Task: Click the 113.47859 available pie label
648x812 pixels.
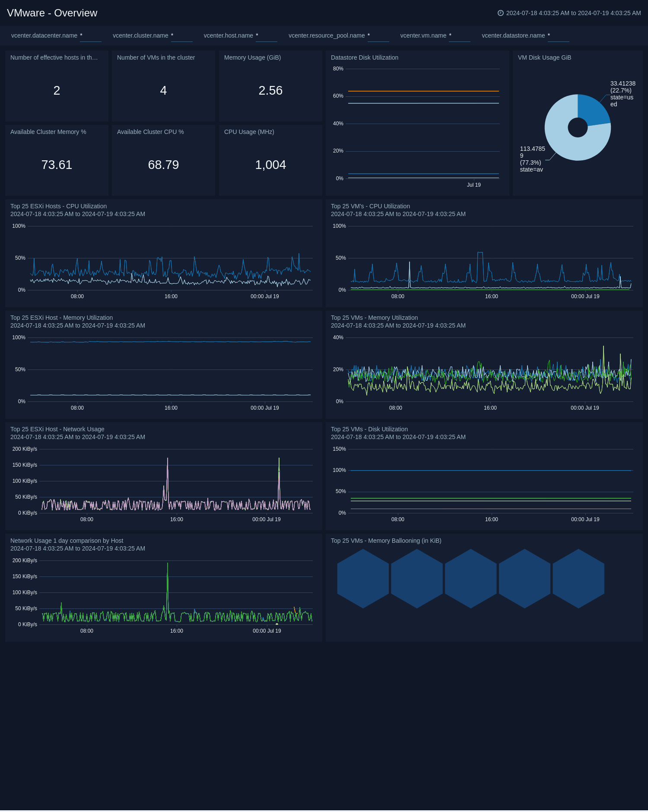Action: coord(532,159)
